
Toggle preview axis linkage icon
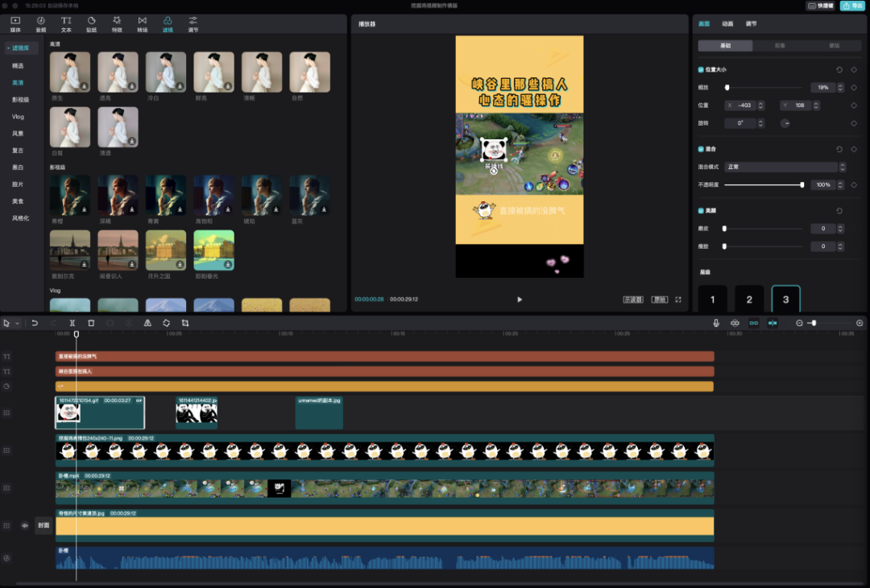pos(773,323)
